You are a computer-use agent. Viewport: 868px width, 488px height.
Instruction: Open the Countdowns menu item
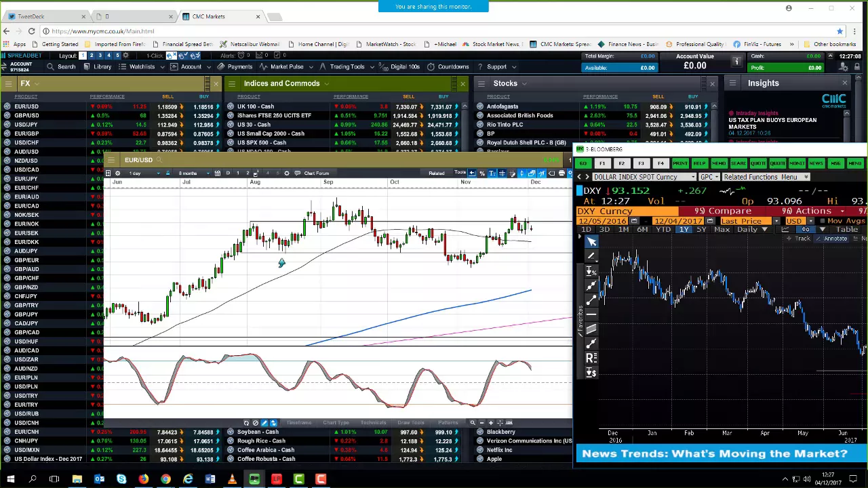[448, 66]
